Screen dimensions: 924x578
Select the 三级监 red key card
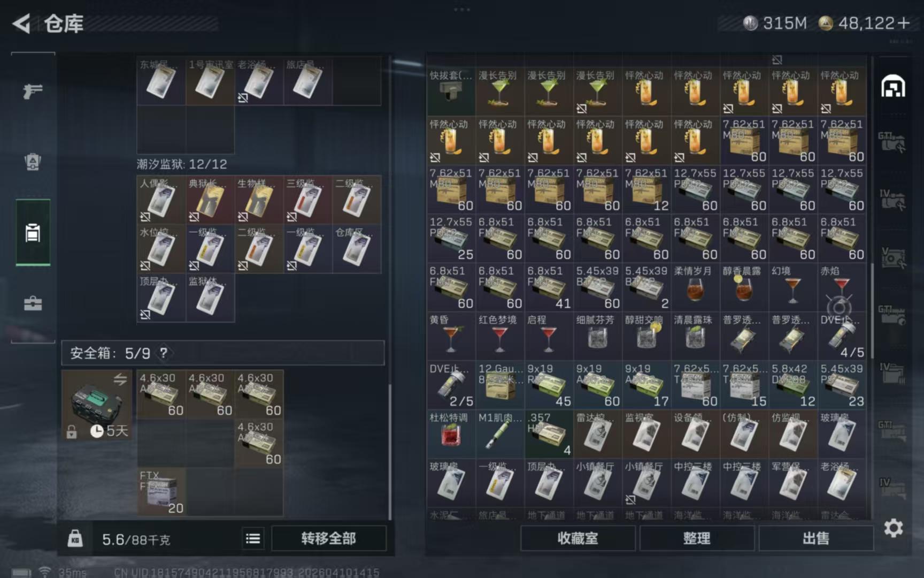point(308,200)
